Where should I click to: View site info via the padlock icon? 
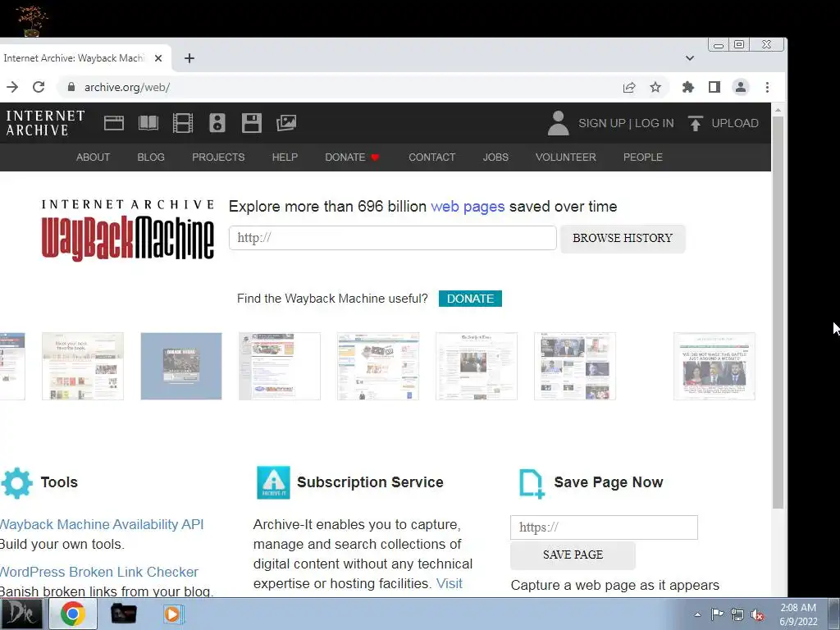71,87
